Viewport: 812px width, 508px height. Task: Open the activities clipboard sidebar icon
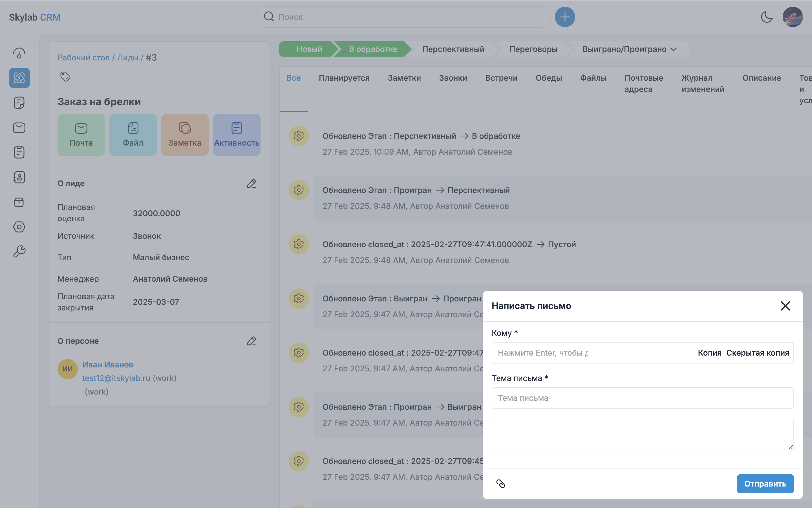coord(19,152)
